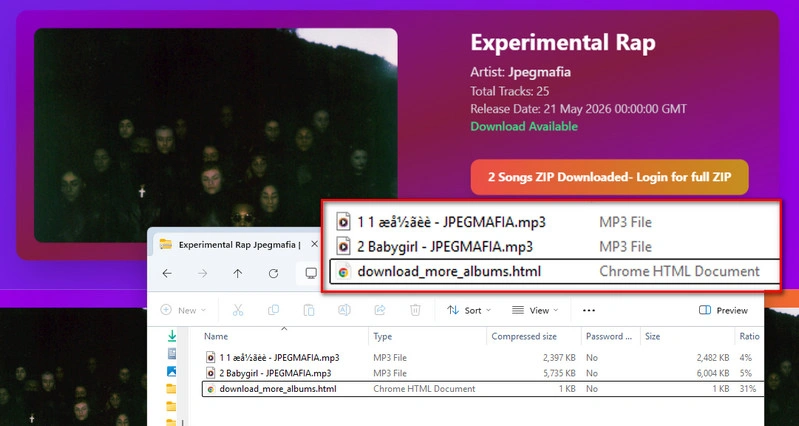
Task: Click Chrome icon in the 31% ratio row
Action: [210, 389]
